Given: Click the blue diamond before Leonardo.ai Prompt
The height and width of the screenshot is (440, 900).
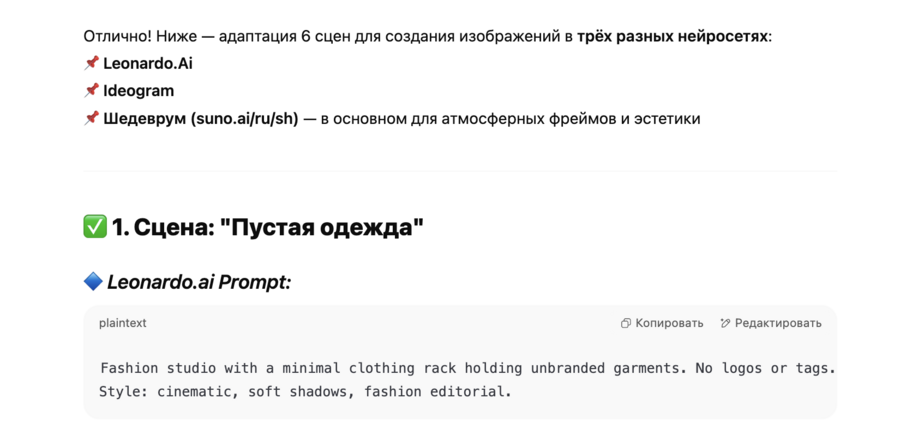Looking at the screenshot, I should [x=93, y=282].
